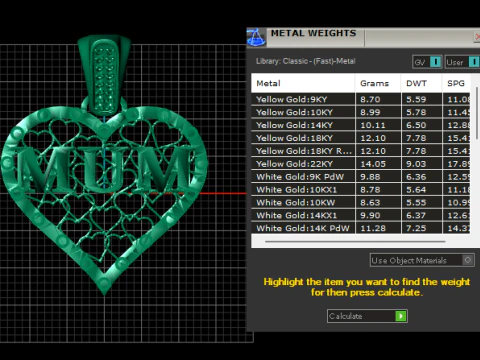This screenshot has width=480, height=360.
Task: Click the Library: Classic - (Fast)-Metal label
Action: click(306, 61)
